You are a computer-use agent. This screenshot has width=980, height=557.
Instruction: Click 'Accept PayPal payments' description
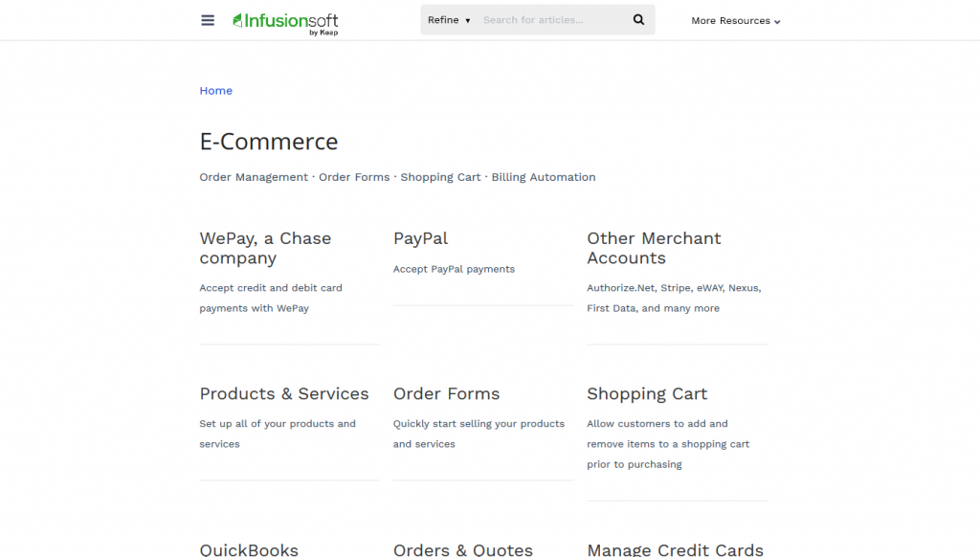[x=454, y=270]
